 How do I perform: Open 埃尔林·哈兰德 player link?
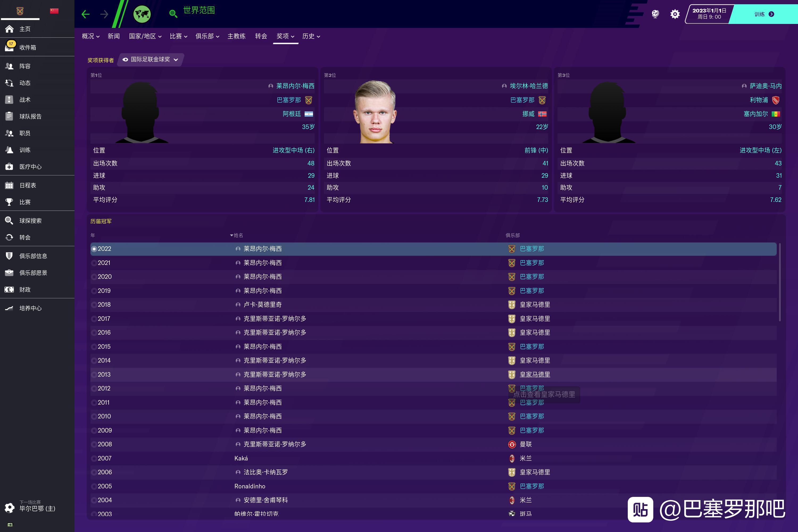[x=529, y=86]
